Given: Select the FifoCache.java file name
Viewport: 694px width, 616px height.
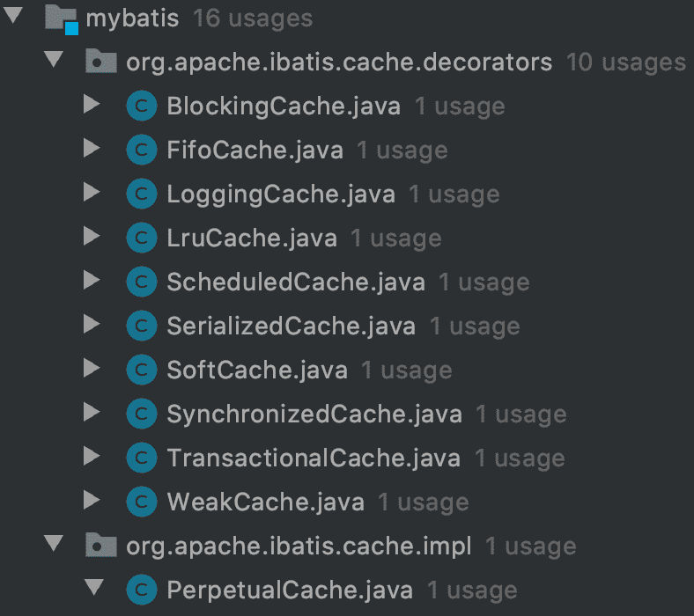Looking at the screenshot, I should tap(255, 150).
